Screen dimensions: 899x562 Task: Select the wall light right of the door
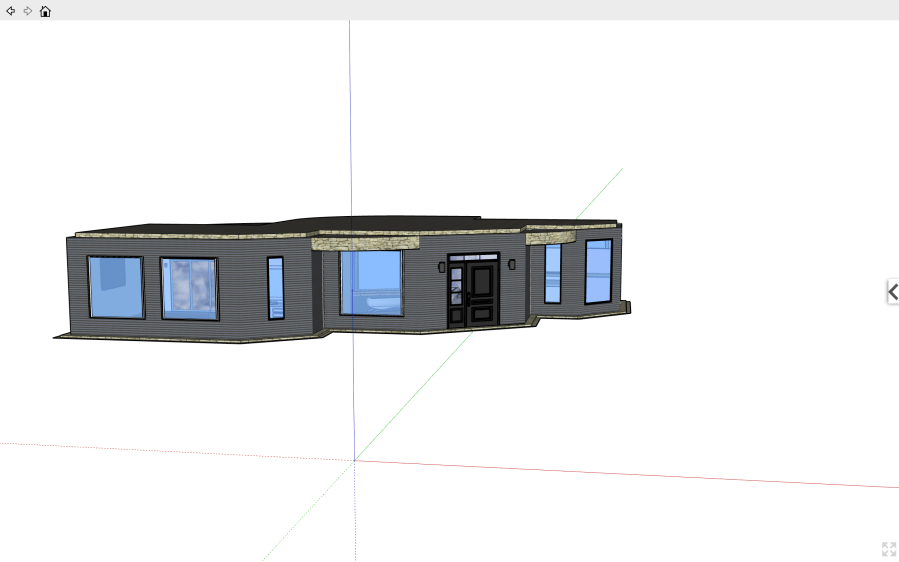click(512, 265)
